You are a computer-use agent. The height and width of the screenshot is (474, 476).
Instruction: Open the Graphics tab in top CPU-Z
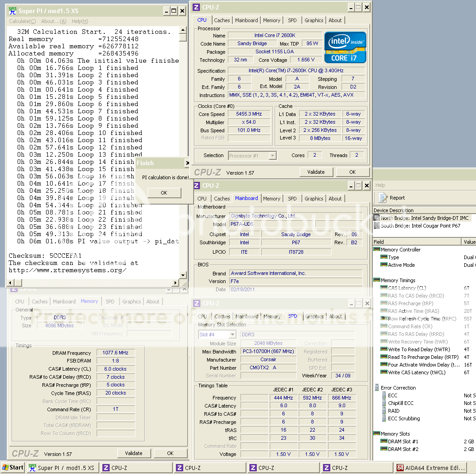point(314,20)
